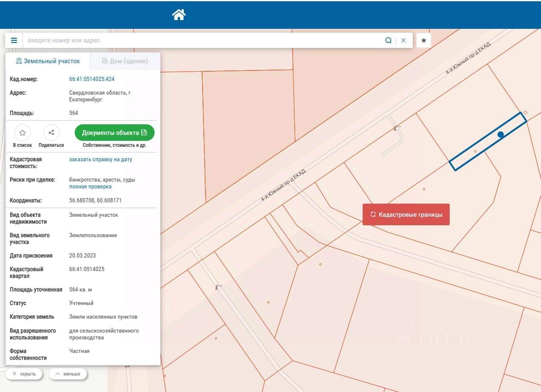Click заказать справку на дату link

click(x=101, y=160)
